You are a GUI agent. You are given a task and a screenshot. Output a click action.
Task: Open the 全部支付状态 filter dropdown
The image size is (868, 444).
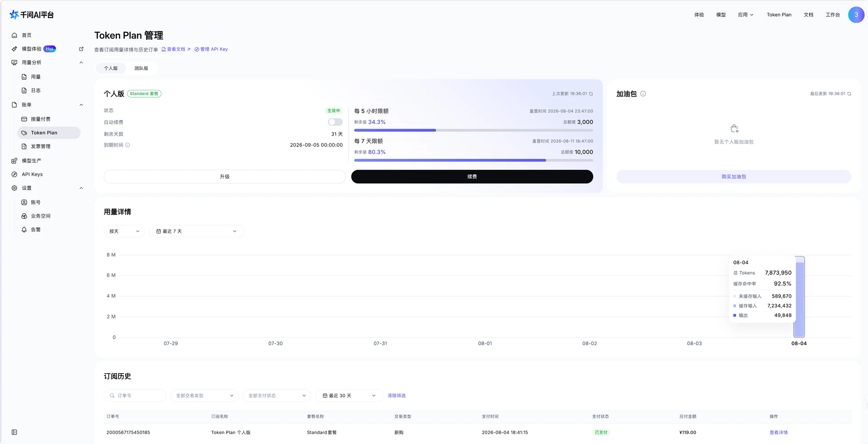coord(277,396)
